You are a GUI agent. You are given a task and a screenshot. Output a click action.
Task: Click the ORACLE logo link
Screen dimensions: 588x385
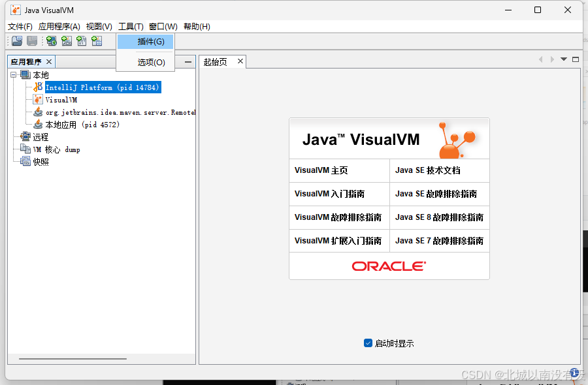click(x=389, y=266)
